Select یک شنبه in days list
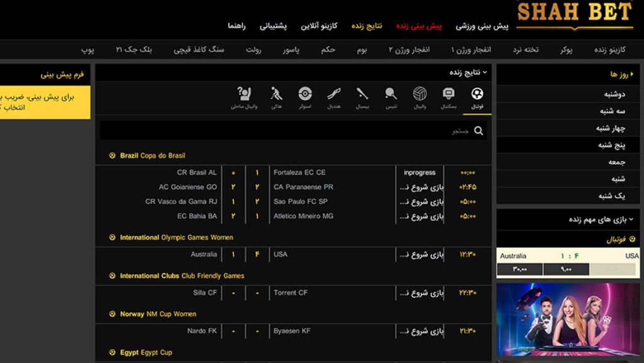 568,196
